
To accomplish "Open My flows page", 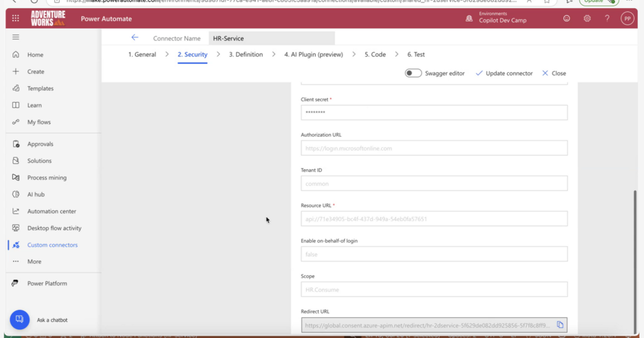I will click(39, 121).
